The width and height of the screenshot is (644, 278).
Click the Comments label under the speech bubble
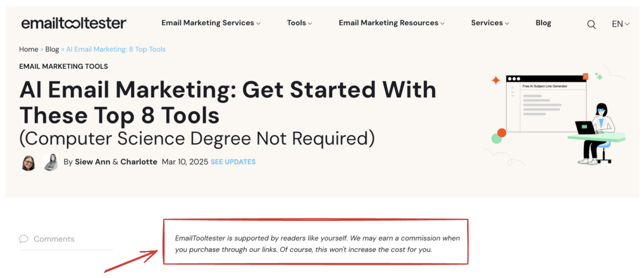point(54,239)
